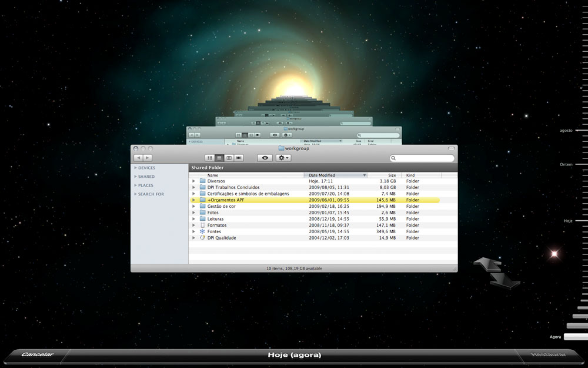Click the Restaurar button
Viewport: 588px width, 368px height.
[x=549, y=354]
